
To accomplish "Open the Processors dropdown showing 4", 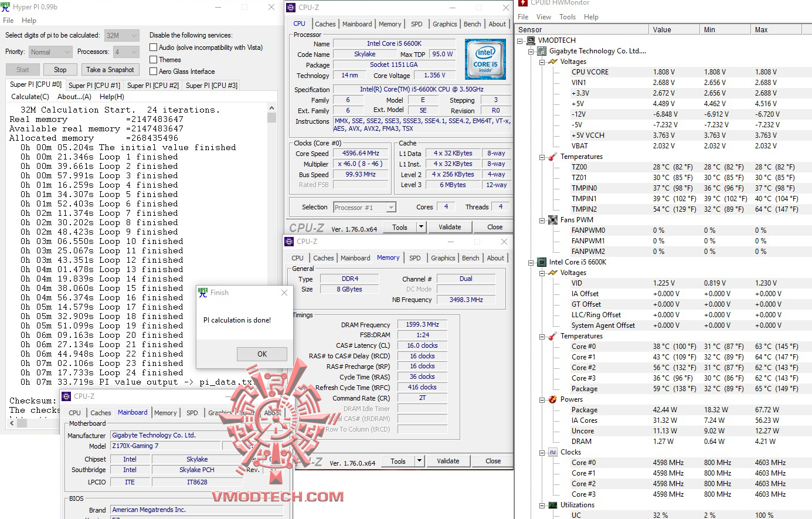I will click(126, 52).
